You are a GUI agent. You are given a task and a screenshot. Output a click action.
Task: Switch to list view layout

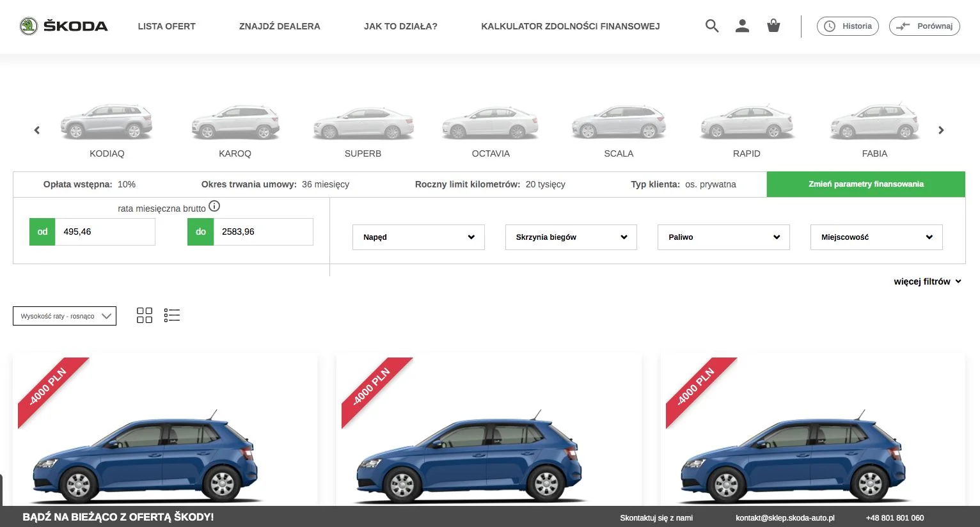tap(172, 315)
